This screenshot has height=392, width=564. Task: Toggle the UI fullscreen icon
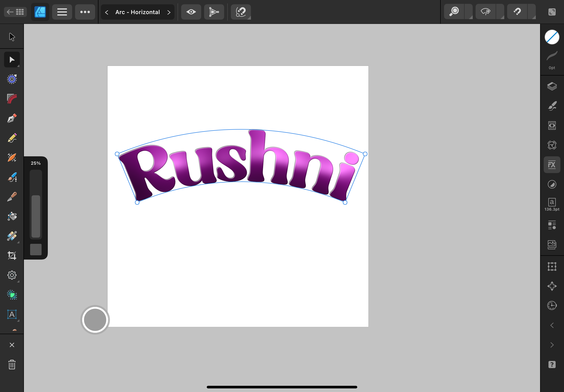coord(552,12)
